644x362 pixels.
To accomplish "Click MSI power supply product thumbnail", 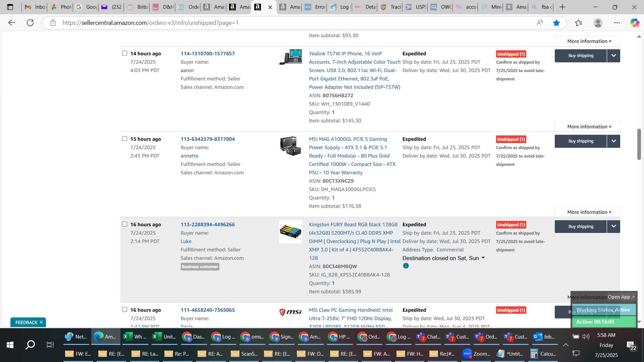I will click(x=290, y=146).
